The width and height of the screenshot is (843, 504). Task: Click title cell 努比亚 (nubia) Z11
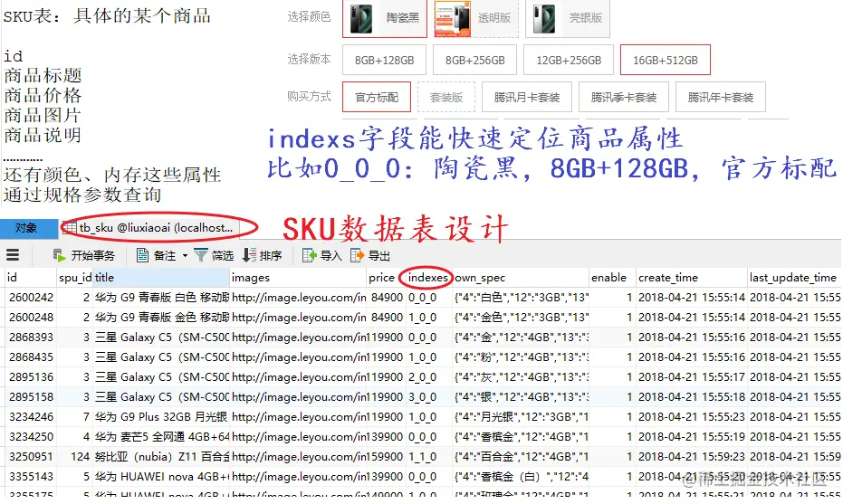click(x=161, y=457)
